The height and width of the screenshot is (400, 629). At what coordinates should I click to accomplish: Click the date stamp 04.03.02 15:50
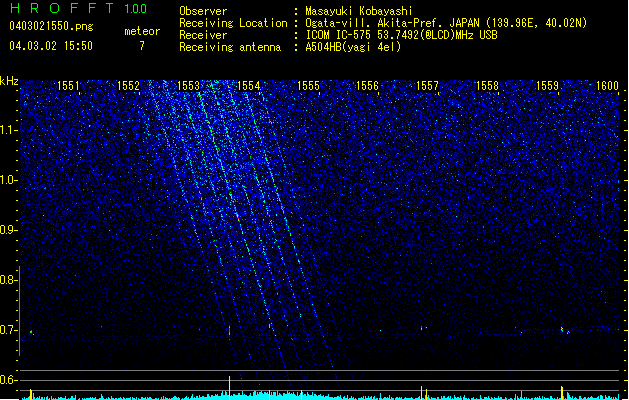(x=51, y=45)
